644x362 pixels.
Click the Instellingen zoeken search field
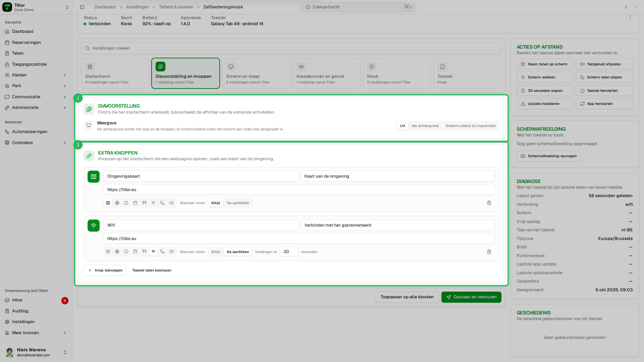pos(291,48)
